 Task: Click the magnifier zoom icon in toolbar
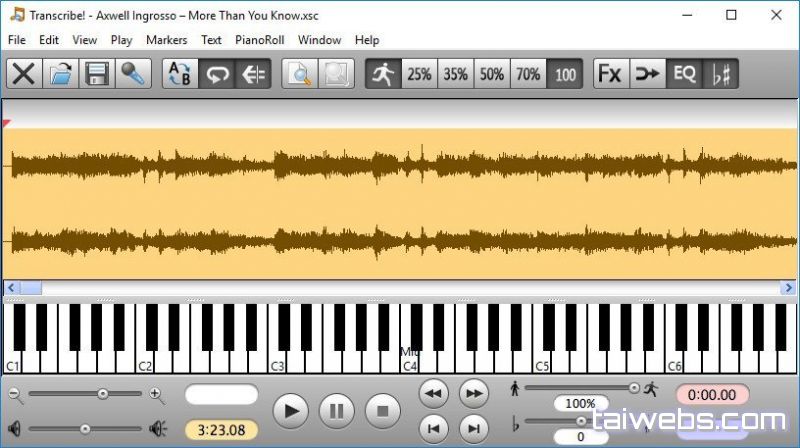coord(298,74)
